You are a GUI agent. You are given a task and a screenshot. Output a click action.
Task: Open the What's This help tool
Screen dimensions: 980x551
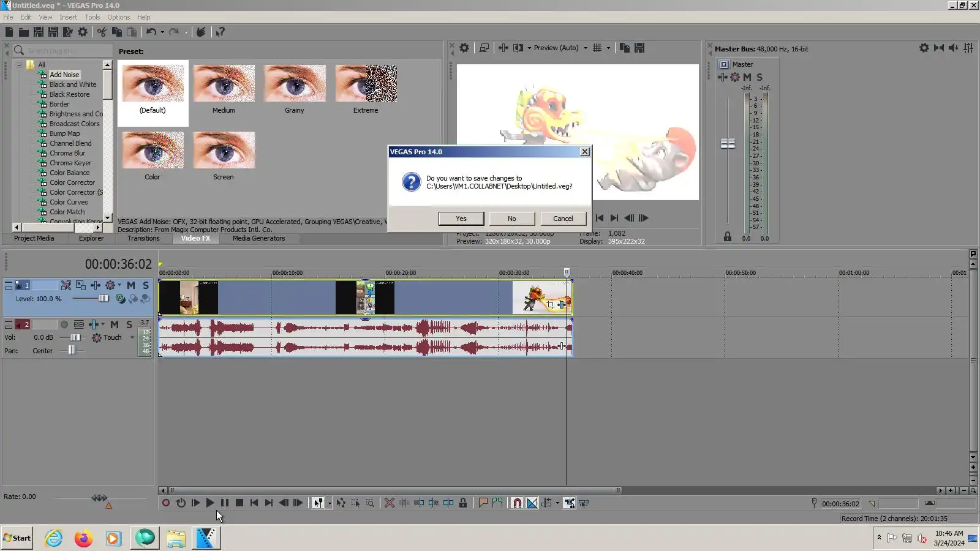pos(220,32)
